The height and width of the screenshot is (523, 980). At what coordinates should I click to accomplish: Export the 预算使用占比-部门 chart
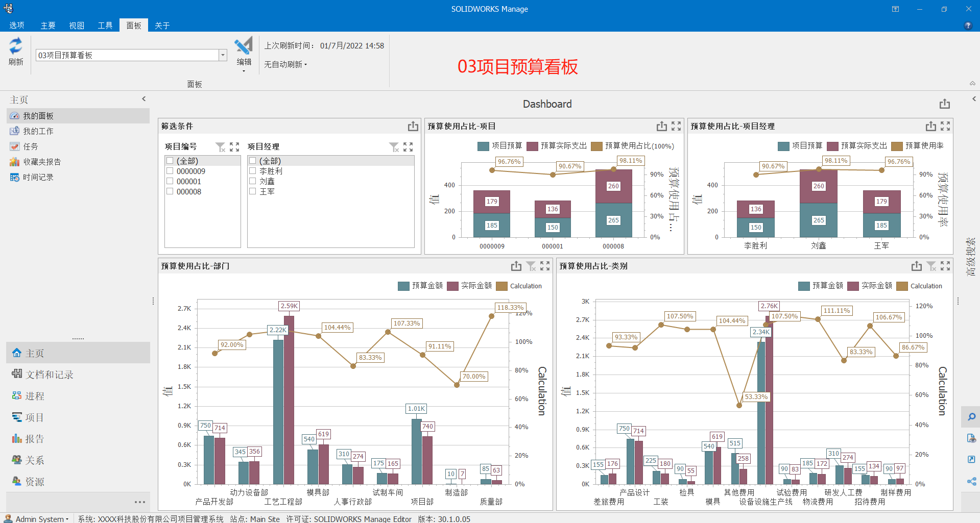tap(516, 266)
